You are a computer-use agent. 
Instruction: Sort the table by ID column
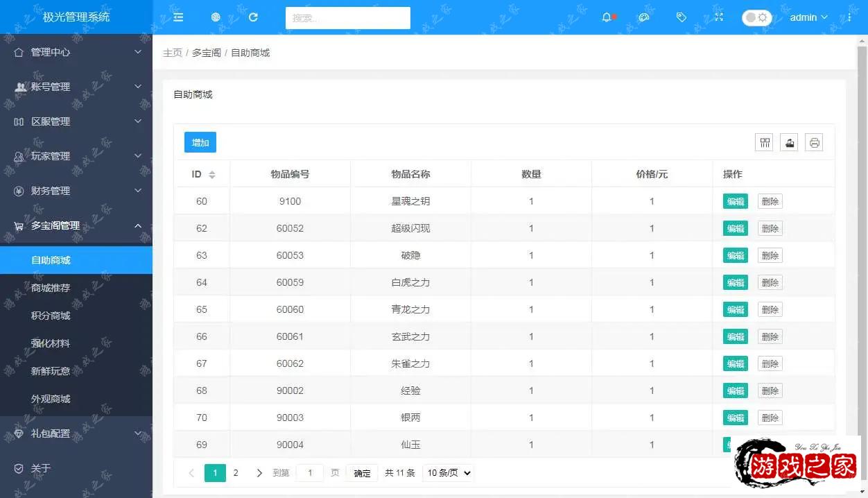point(212,175)
